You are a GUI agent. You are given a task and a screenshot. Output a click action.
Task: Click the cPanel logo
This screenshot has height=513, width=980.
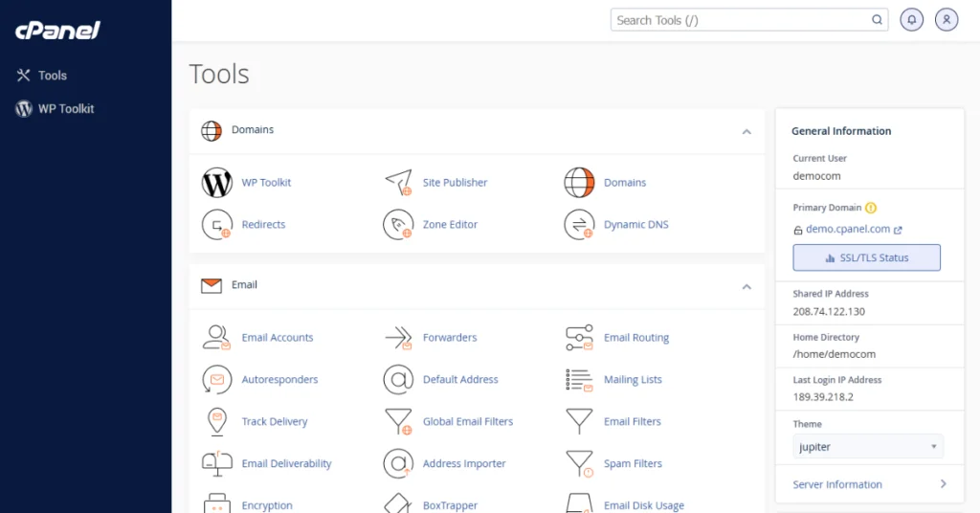pyautogui.click(x=57, y=30)
